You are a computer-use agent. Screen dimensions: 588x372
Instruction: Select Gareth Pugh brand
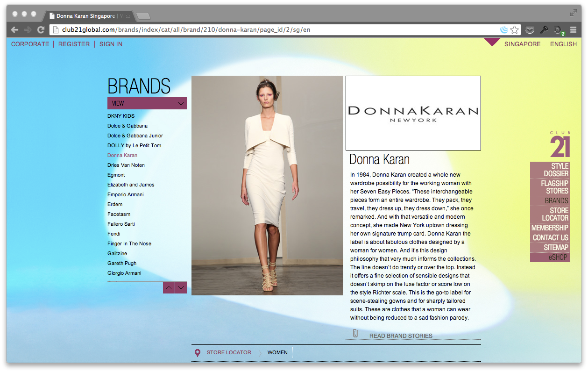[x=122, y=263]
